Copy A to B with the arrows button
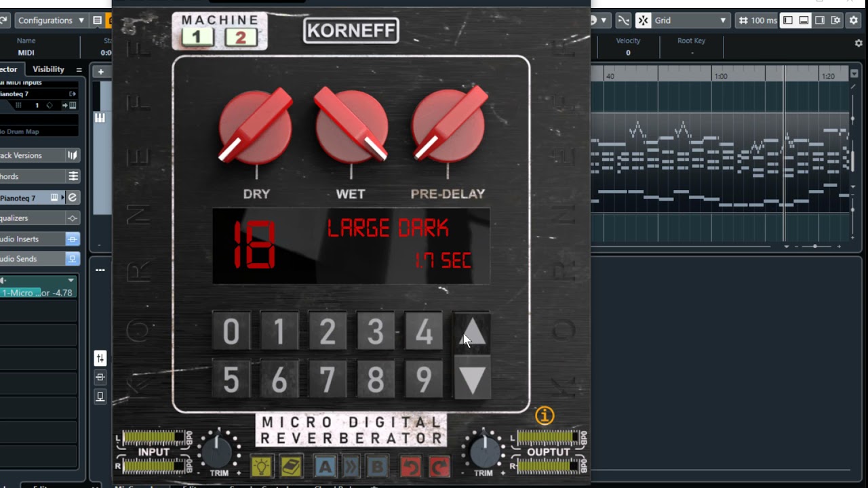This screenshot has height=488, width=868. 351,466
